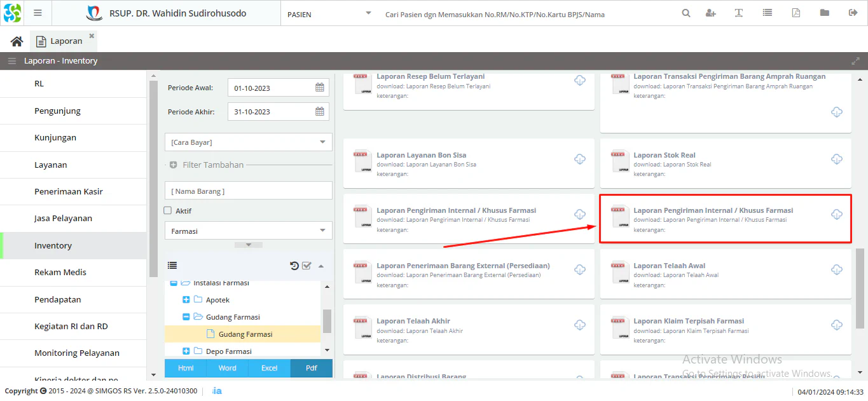Tick the Aktif checkbox
Image resolution: width=868 pixels, height=401 pixels.
pyautogui.click(x=168, y=210)
